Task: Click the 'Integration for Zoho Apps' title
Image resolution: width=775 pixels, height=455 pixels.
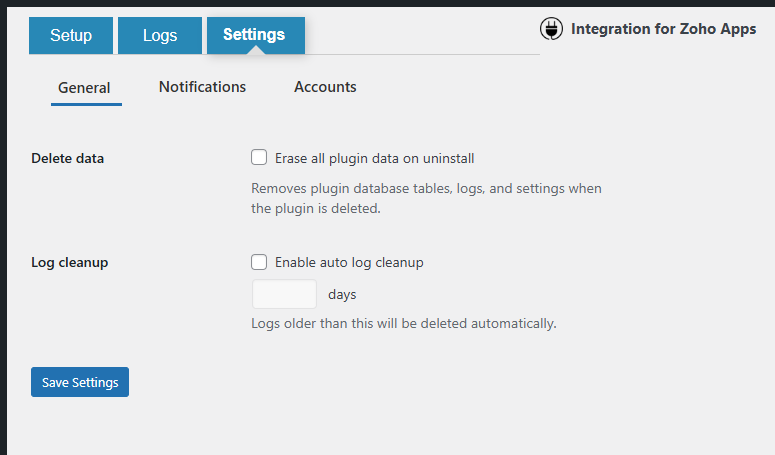Action: pyautogui.click(x=663, y=29)
